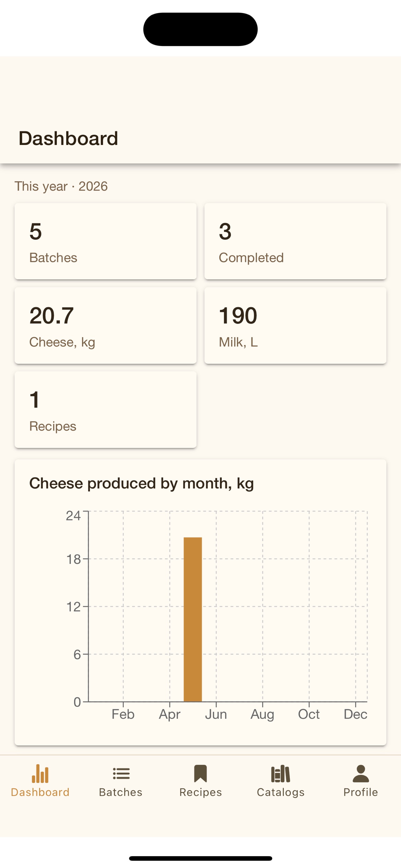Tap the Profile person icon
The image size is (401, 868).
[x=361, y=773]
